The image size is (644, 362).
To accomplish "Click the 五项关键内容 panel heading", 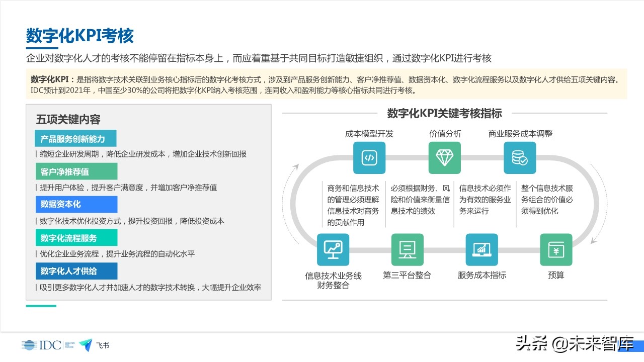I will coord(68,120).
